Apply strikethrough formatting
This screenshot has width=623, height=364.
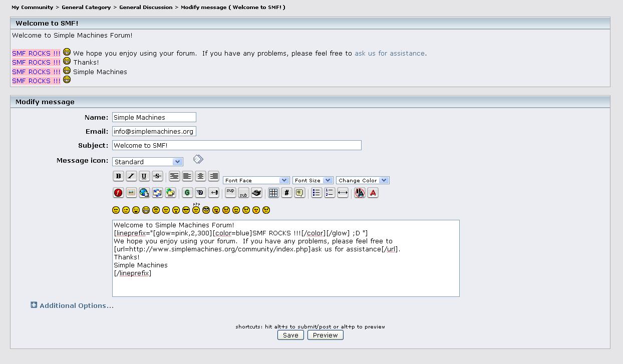157,176
